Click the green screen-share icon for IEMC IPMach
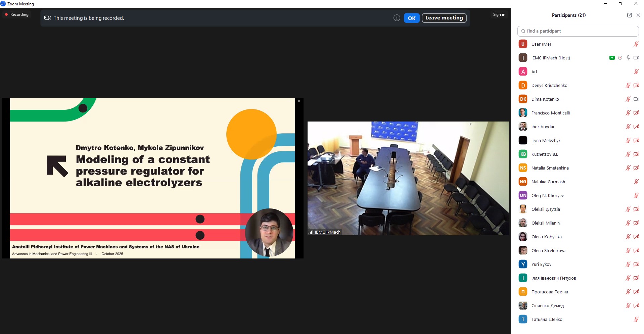 pyautogui.click(x=612, y=58)
